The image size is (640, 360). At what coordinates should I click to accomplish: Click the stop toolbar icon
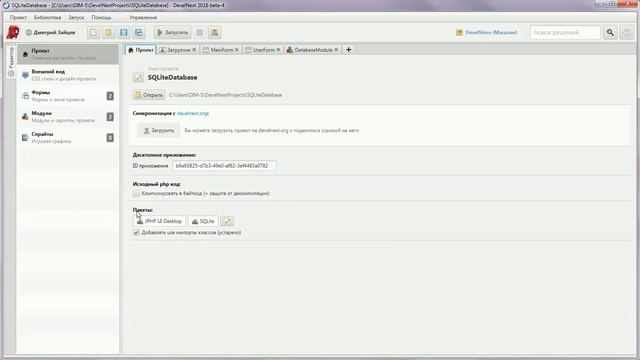(x=200, y=32)
